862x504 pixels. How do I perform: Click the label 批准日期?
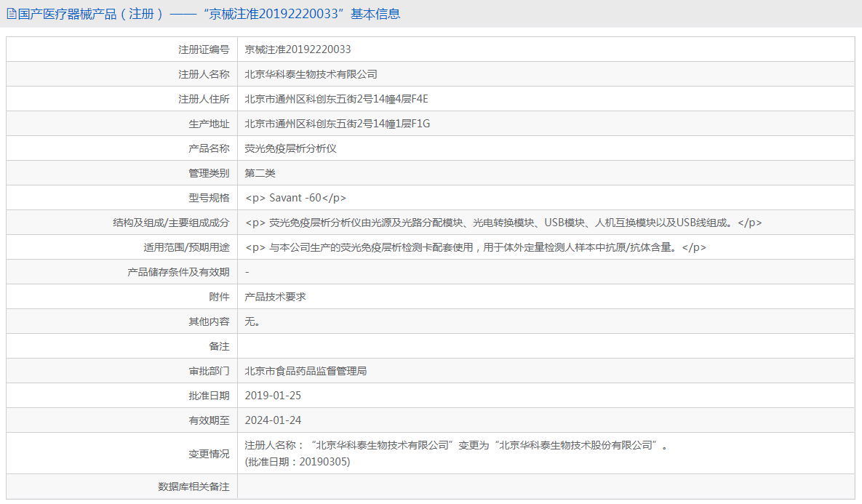point(209,396)
